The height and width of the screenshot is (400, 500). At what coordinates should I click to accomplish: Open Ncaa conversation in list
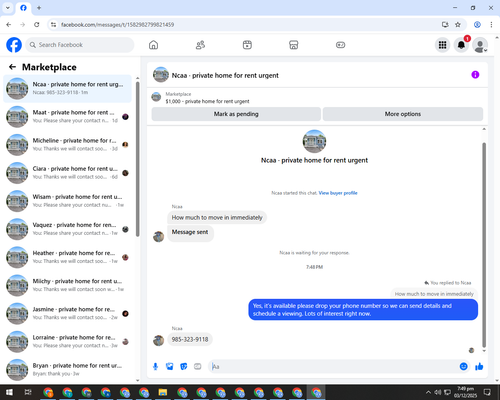pyautogui.click(x=67, y=88)
